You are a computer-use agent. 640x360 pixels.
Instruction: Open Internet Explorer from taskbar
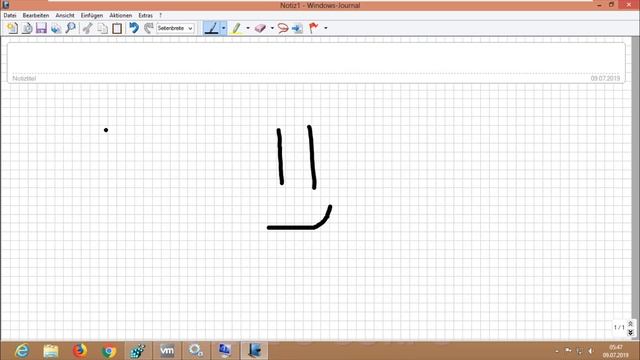[x=22, y=351]
